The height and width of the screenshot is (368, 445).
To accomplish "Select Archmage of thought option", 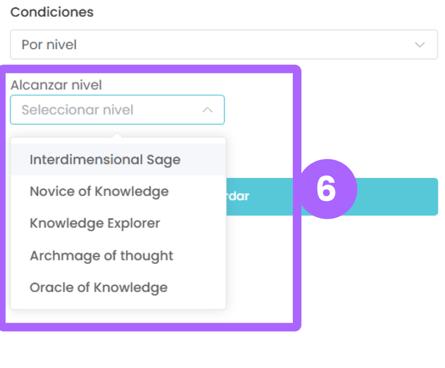I will pyautogui.click(x=101, y=256).
